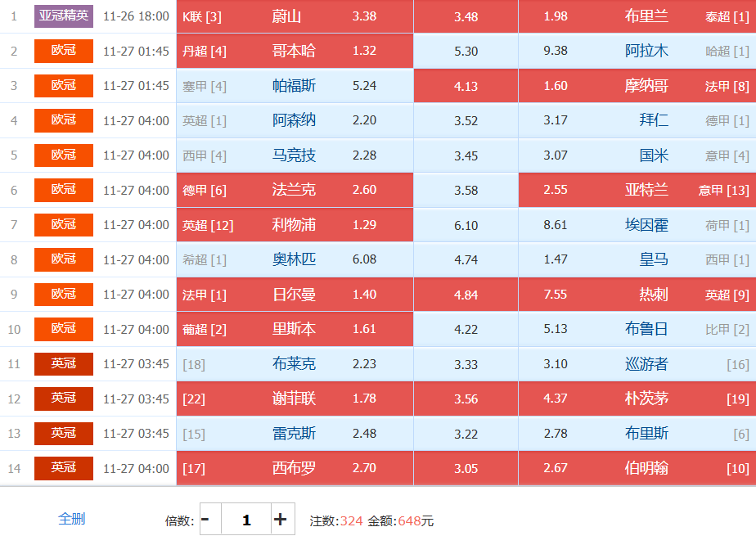
Task: Click the 里斯本 team name
Action: point(294,329)
